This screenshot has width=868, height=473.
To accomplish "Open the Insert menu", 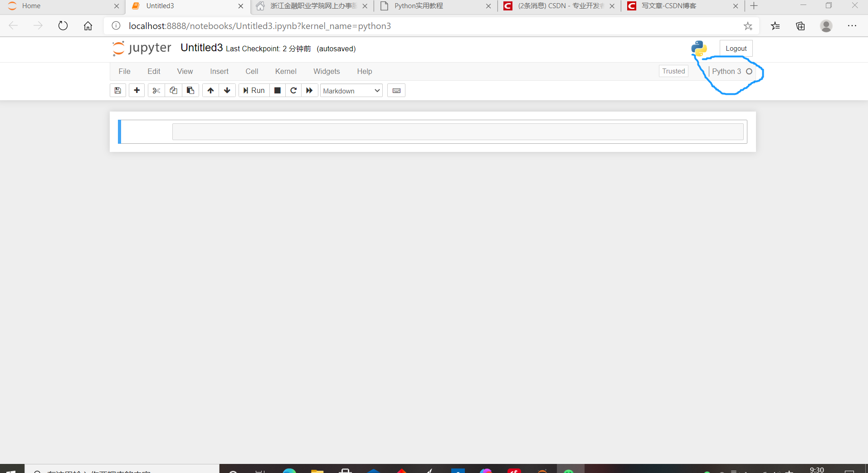I will 219,71.
